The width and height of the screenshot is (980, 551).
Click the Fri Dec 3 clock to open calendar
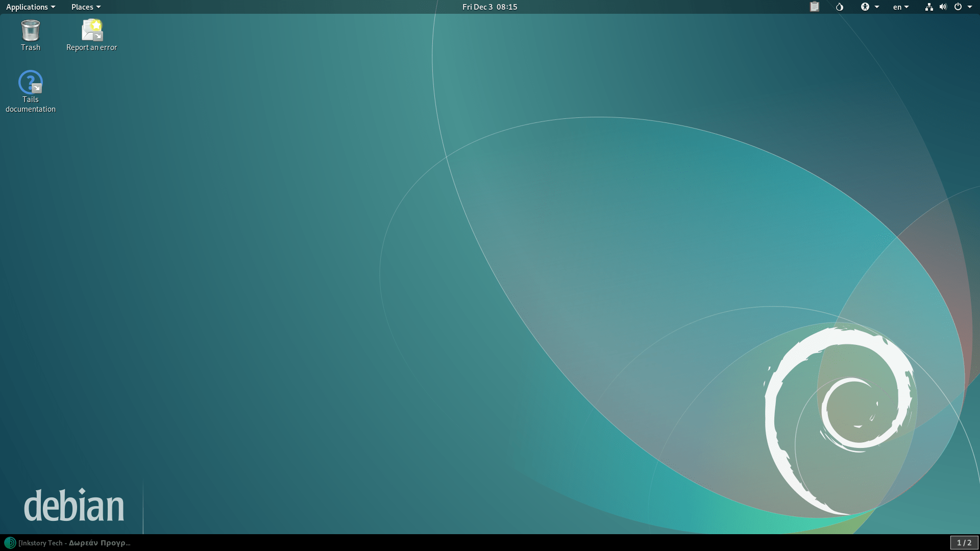[x=489, y=7]
